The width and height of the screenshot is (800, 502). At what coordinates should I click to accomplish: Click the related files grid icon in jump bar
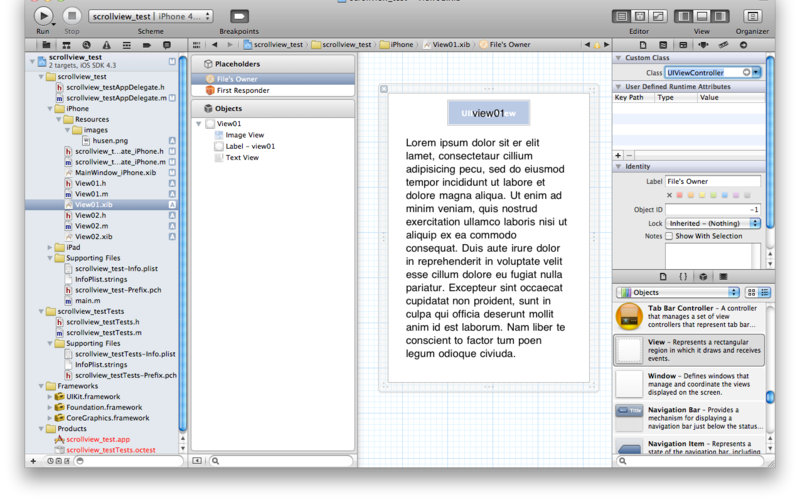(196, 45)
